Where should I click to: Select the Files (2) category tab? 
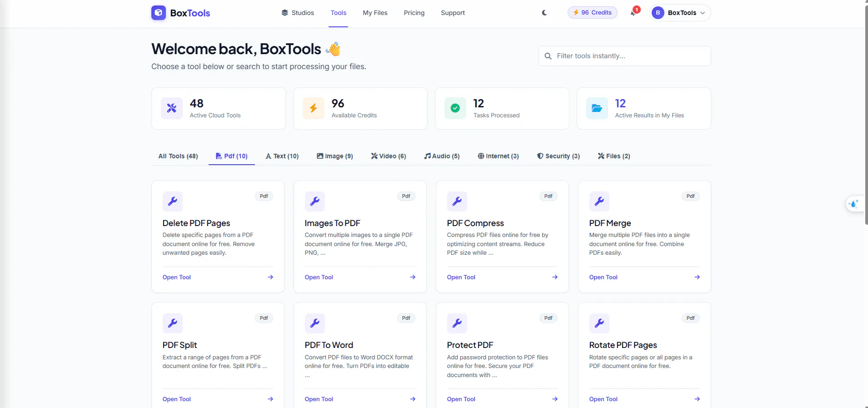614,156
